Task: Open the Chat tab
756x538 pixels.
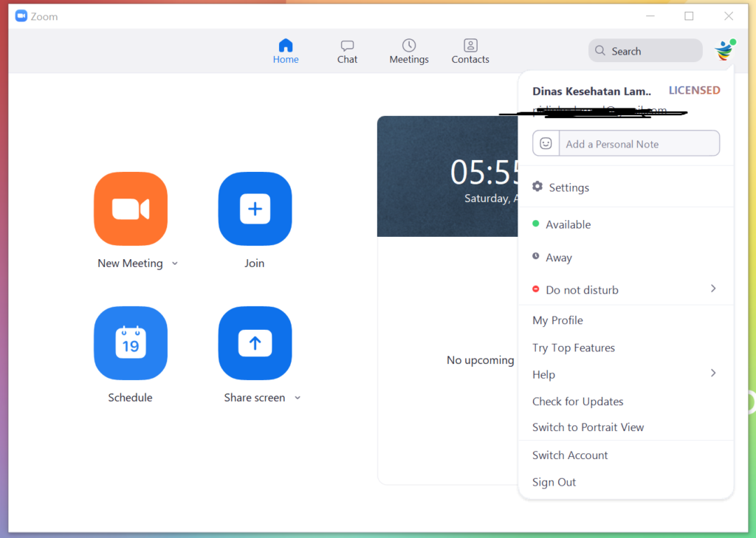Action: [347, 52]
